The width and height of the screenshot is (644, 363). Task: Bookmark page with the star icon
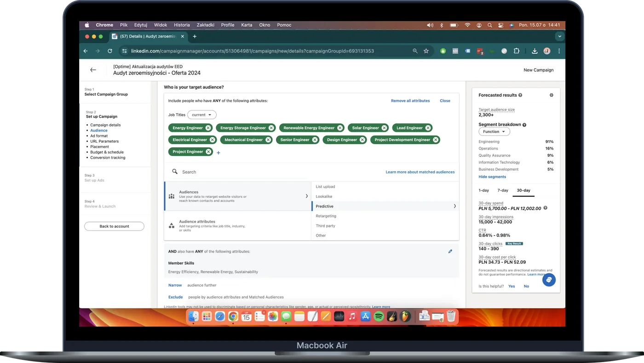pyautogui.click(x=426, y=51)
